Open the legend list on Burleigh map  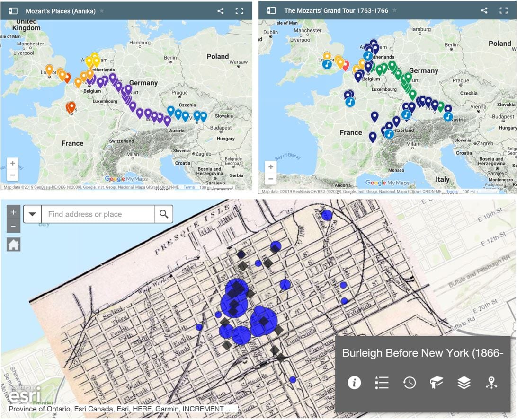click(x=382, y=383)
